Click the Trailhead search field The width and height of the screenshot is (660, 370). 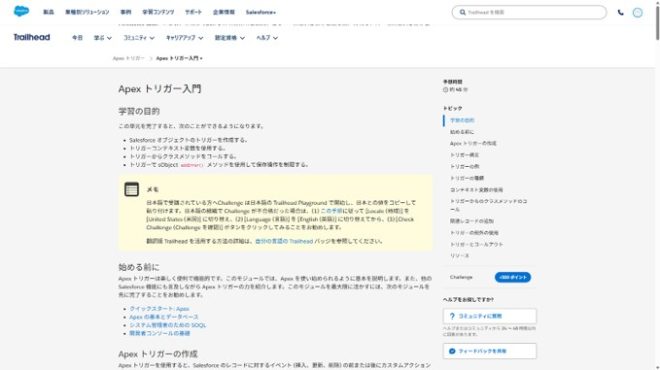tap(529, 13)
